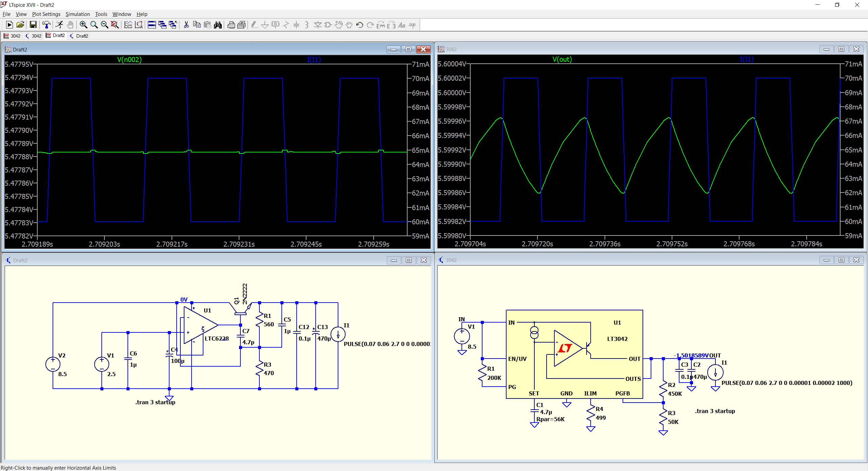This screenshot has height=471, width=868.
Task: Run the simulation with the running man icon
Action: click(x=59, y=25)
